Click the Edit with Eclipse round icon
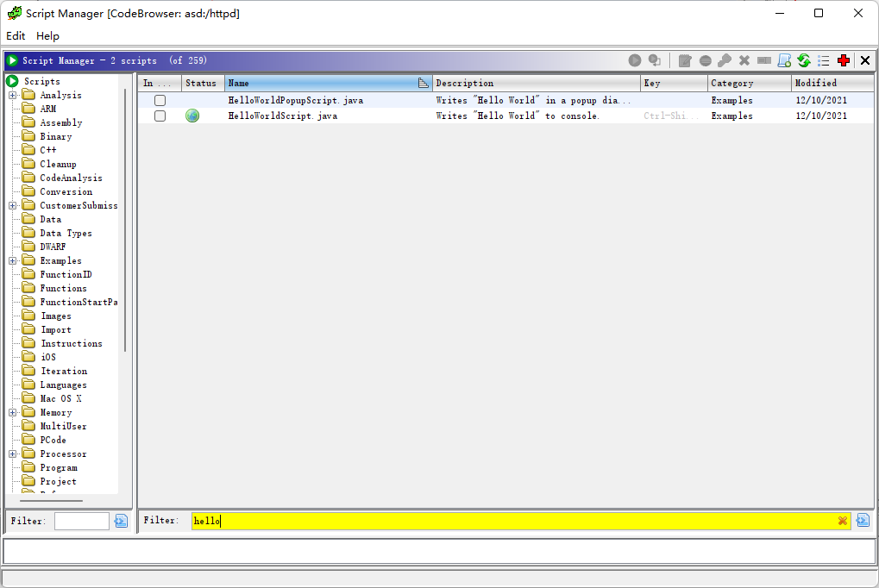Viewport: 879px width, 588px height. point(706,60)
